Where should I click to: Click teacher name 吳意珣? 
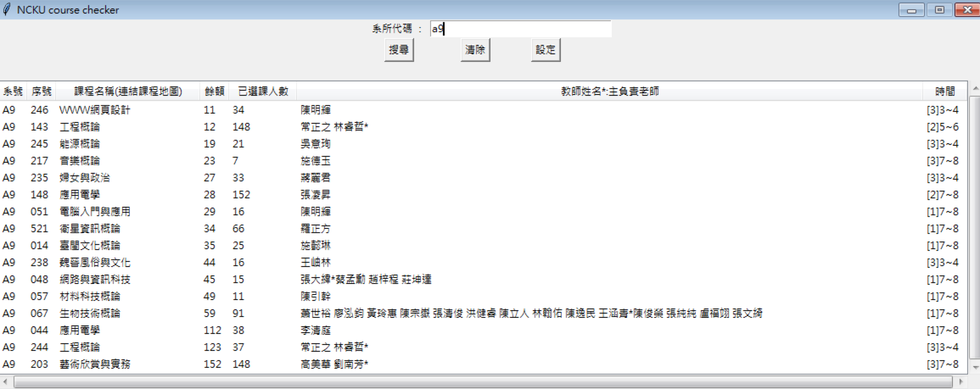[315, 144]
